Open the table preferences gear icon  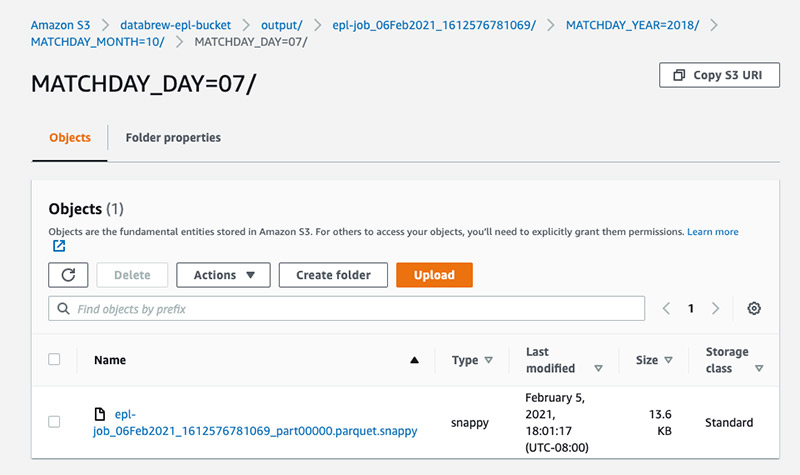coord(754,308)
